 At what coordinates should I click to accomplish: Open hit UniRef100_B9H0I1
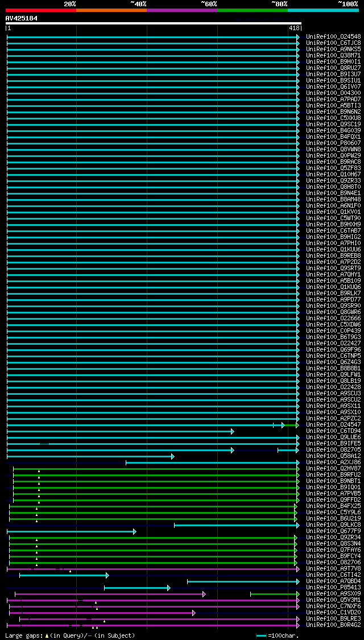pos(333,61)
